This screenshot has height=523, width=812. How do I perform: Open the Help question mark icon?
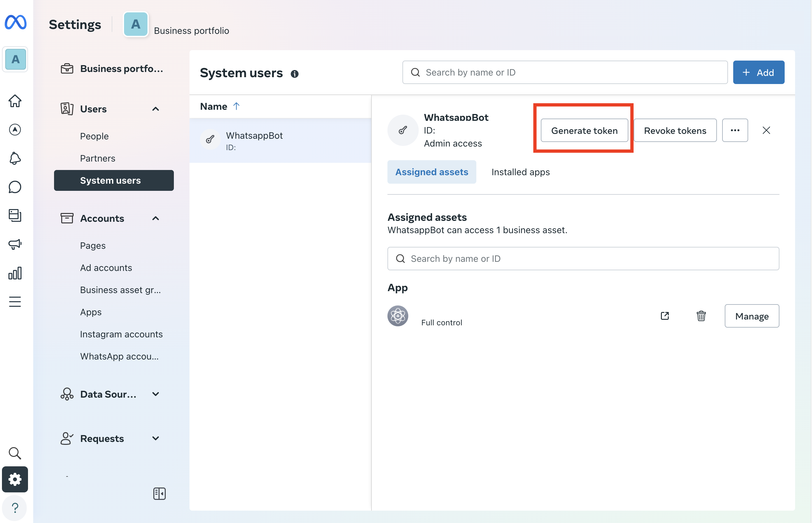pyautogui.click(x=15, y=508)
